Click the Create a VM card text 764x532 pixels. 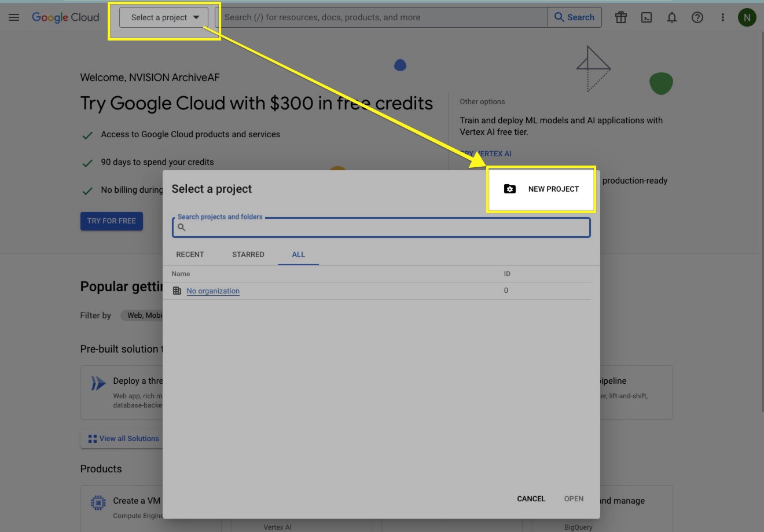tap(137, 501)
